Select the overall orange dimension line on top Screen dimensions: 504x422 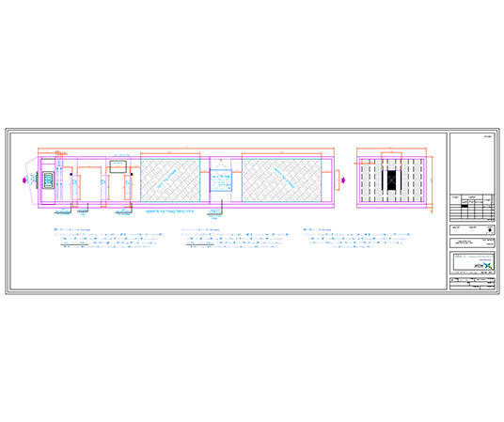(186, 148)
